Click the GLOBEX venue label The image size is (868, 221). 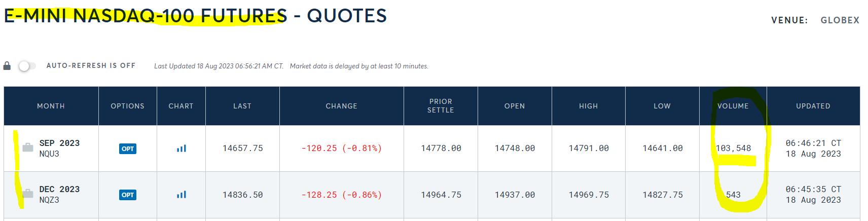click(x=840, y=20)
